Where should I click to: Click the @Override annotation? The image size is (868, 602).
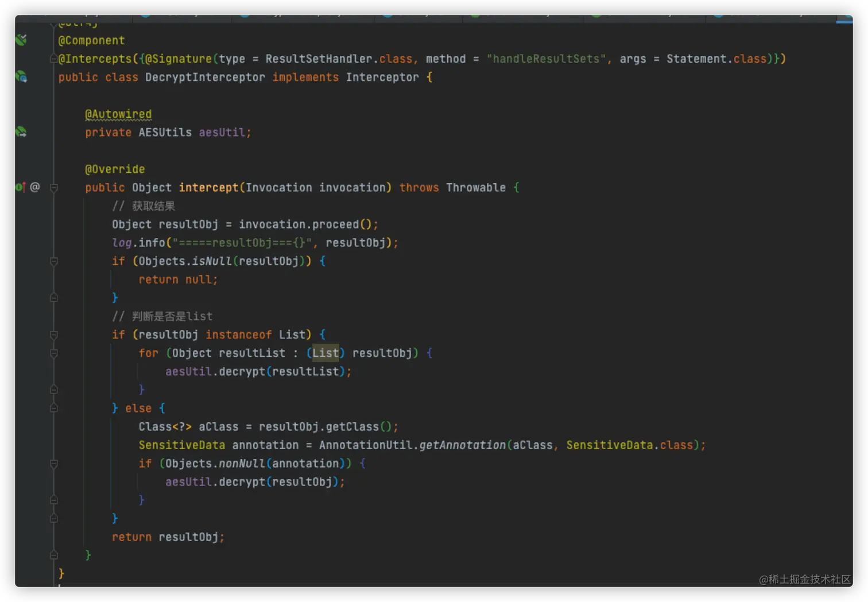[x=115, y=169]
